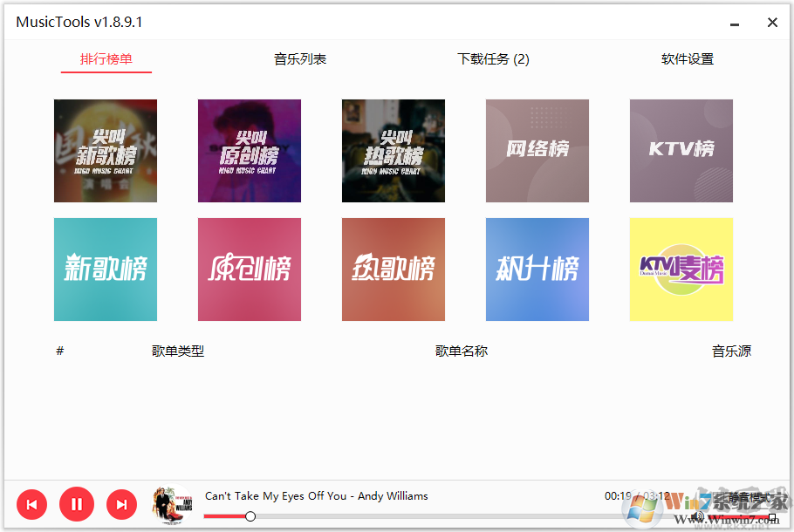Open the 原创榜 playlist tile
794x532 pixels.
click(249, 269)
